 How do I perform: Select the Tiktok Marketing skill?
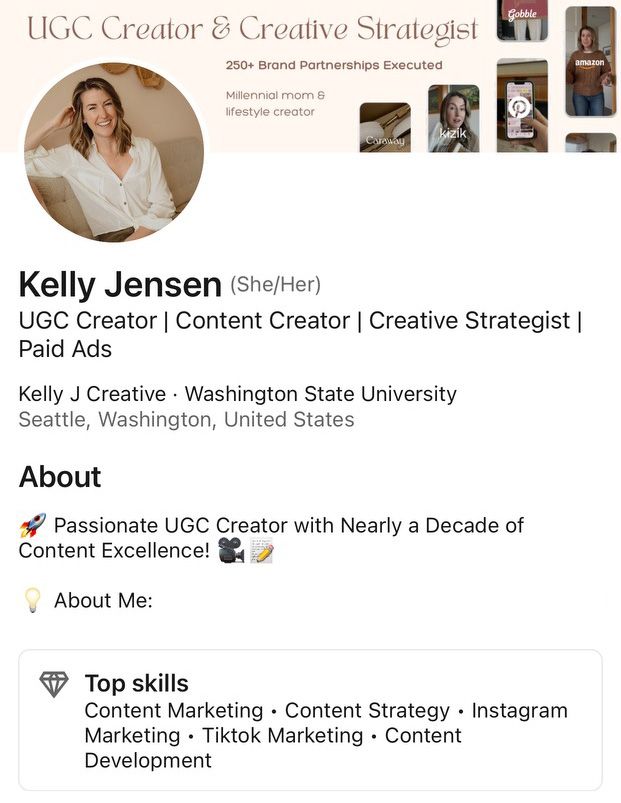click(283, 736)
